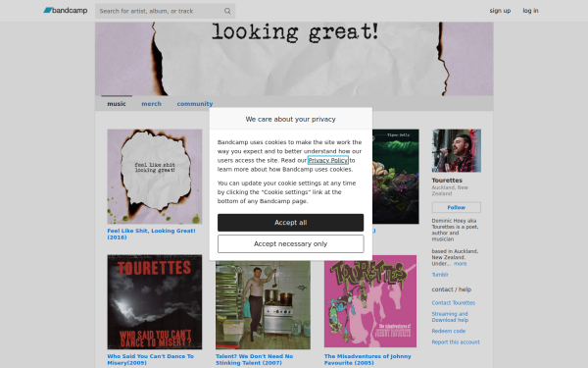This screenshot has width=588, height=368.
Task: Click the We care about your privacy heading
Action: coord(291,119)
